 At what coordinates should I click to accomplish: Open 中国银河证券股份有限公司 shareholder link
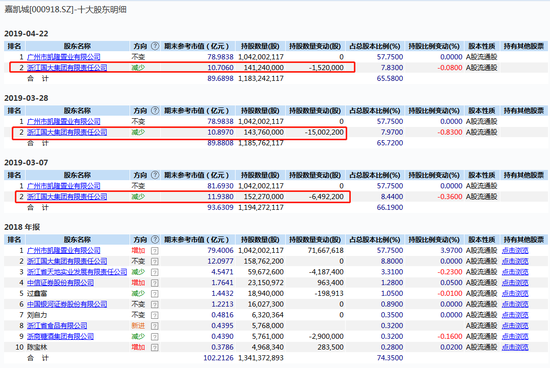67,304
